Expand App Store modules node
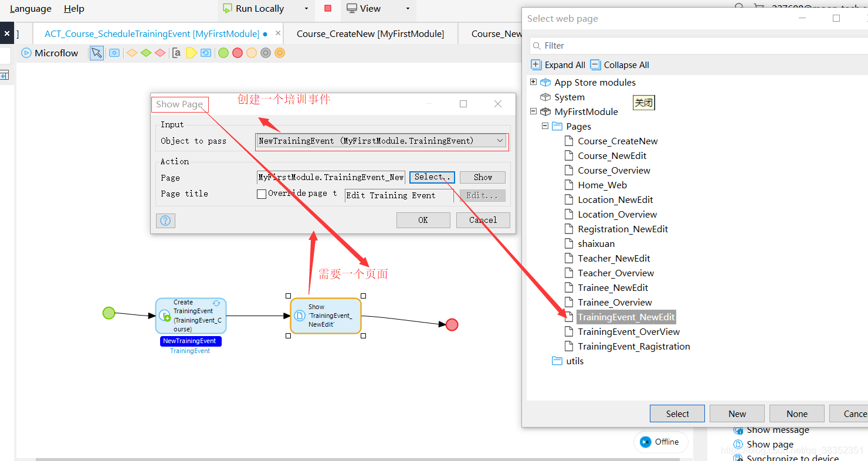Viewport: 868px width, 461px height. pos(533,82)
